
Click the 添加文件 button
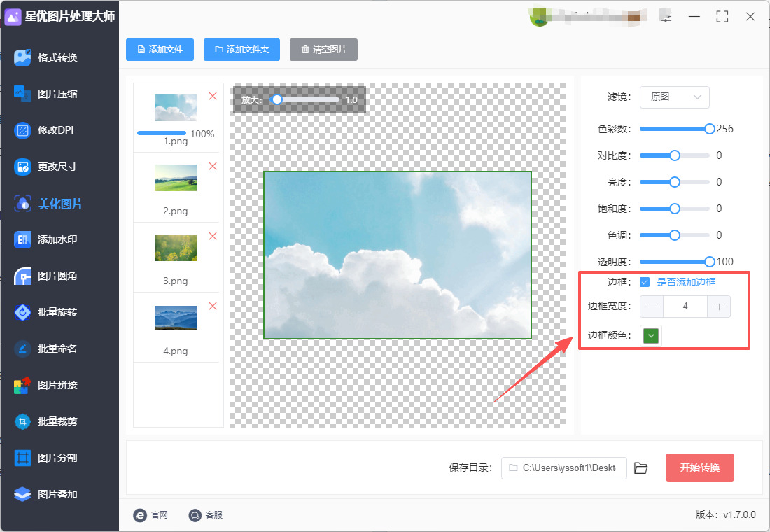point(160,50)
